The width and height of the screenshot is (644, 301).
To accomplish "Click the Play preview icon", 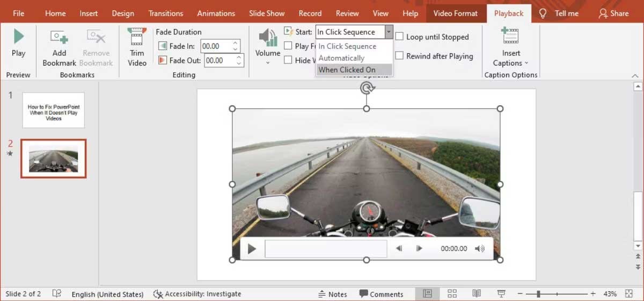I will (x=18, y=37).
